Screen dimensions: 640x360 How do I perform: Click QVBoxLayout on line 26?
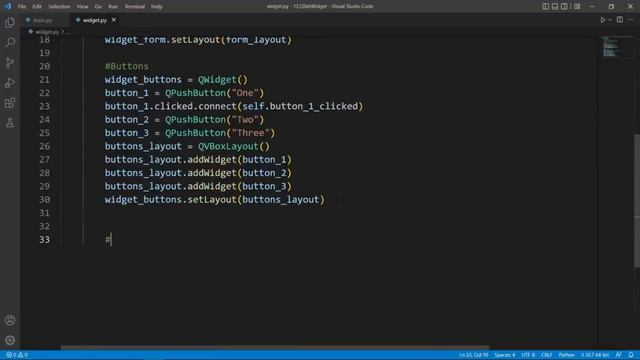[228, 146]
